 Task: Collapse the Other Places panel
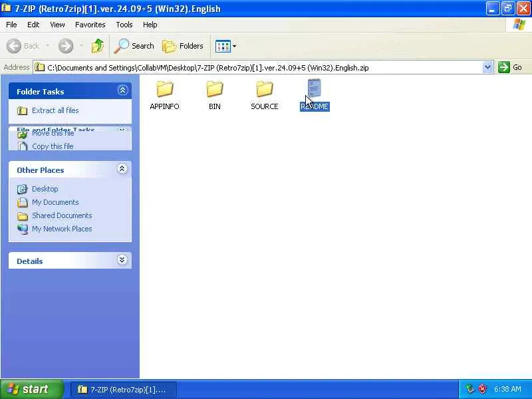click(x=122, y=169)
